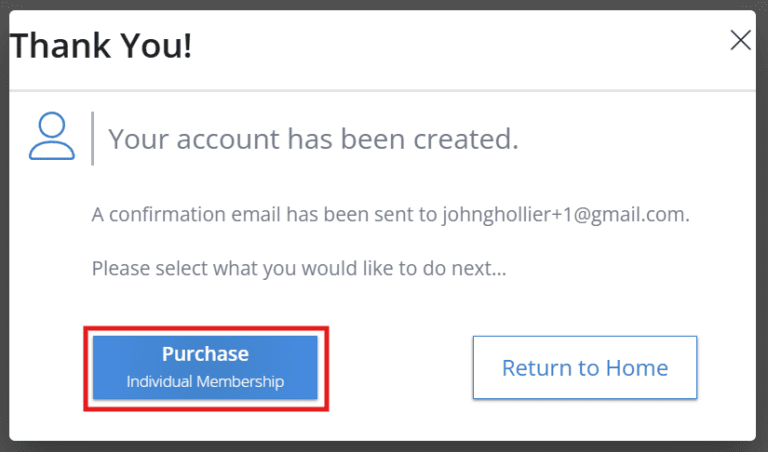Click the "Thank You!" heading
Screen dimensions: 768x452
pyautogui.click(x=101, y=46)
